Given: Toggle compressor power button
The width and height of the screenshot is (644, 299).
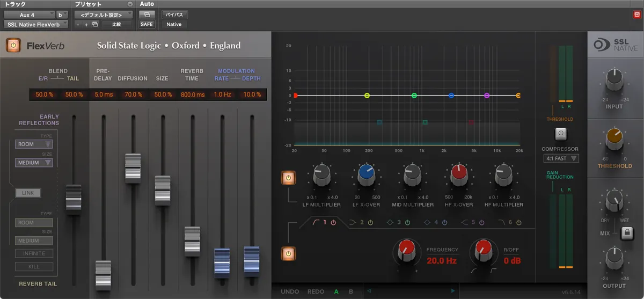Looking at the screenshot, I should [560, 133].
